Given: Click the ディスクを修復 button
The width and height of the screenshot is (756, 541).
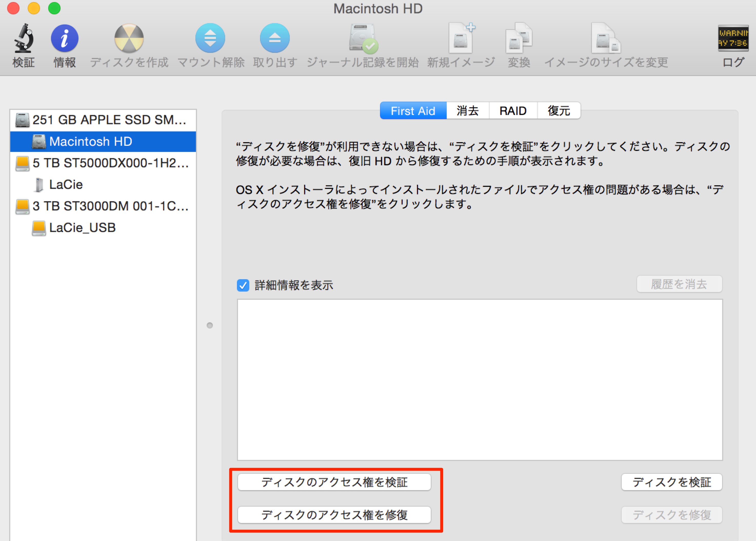Looking at the screenshot, I should tap(672, 515).
